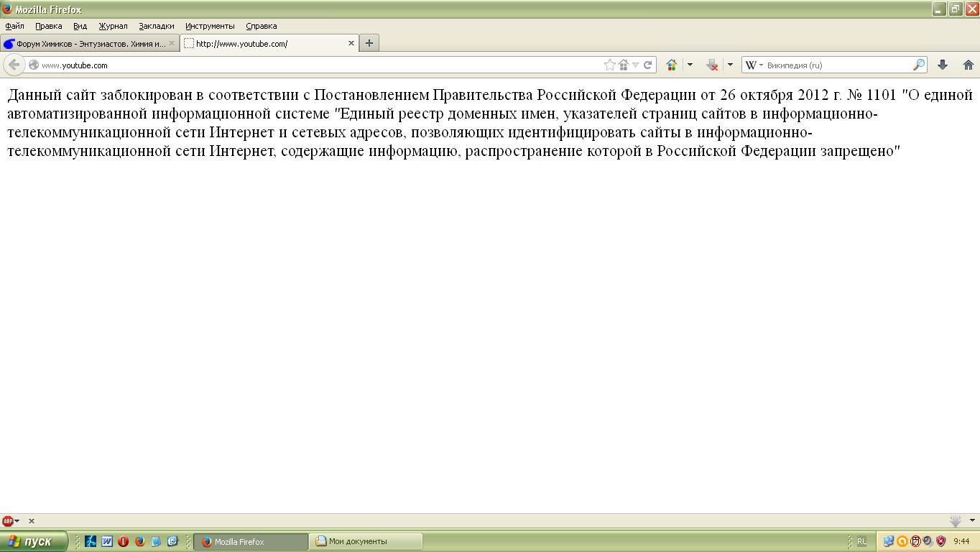Open the Adblock Plus ABP menu
980x552 pixels.
click(10, 520)
